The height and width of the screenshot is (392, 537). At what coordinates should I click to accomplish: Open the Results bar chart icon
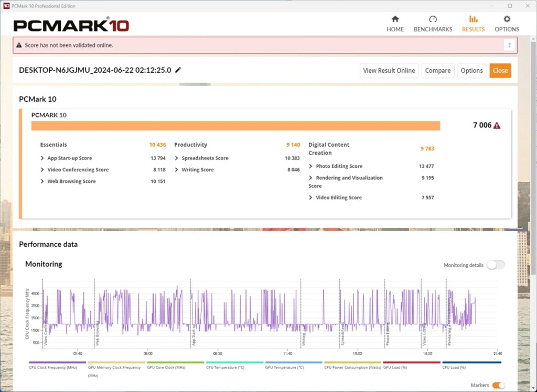click(x=474, y=19)
